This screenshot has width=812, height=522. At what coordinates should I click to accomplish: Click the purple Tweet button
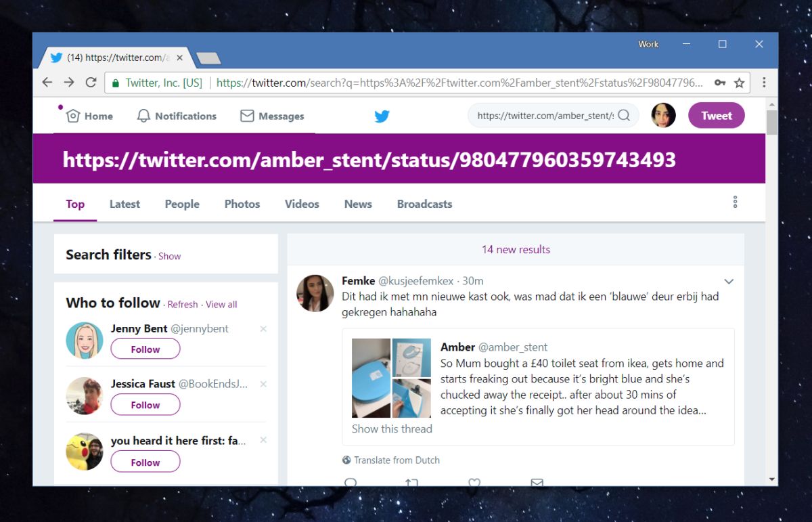click(x=717, y=115)
